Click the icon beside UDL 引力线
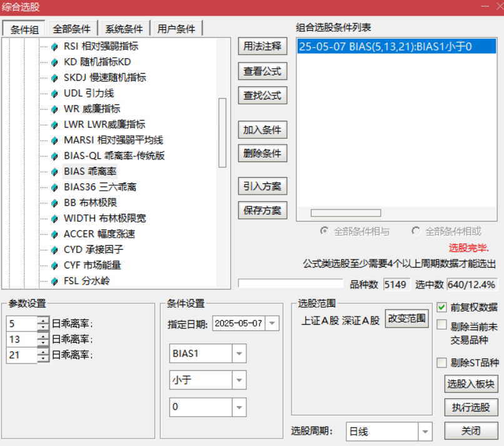 (x=54, y=93)
